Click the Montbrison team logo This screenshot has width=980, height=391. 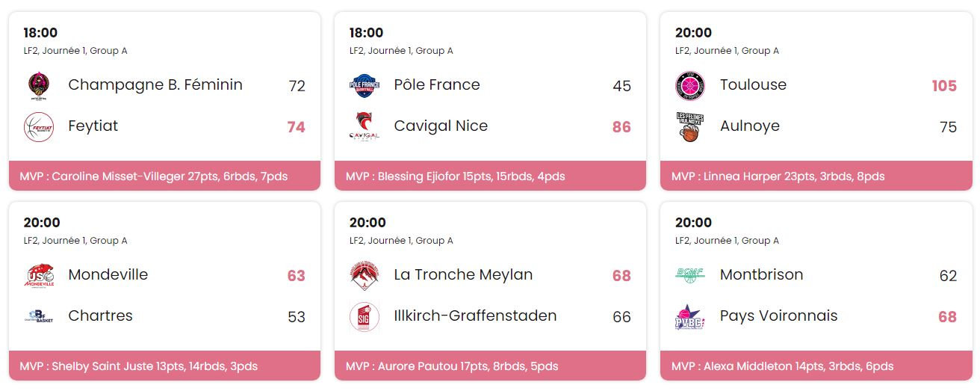[690, 276]
